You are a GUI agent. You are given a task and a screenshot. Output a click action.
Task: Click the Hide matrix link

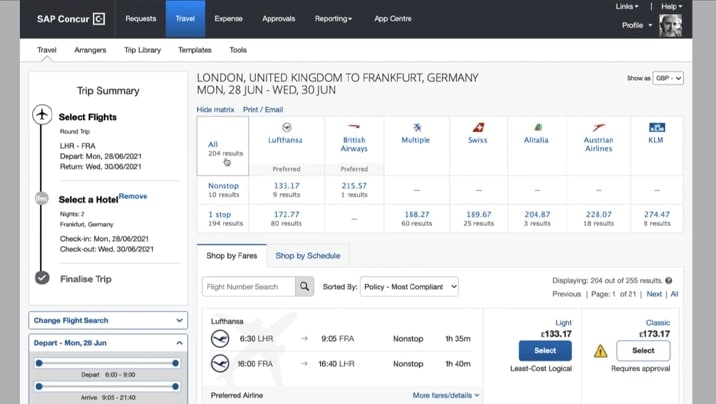click(x=215, y=110)
